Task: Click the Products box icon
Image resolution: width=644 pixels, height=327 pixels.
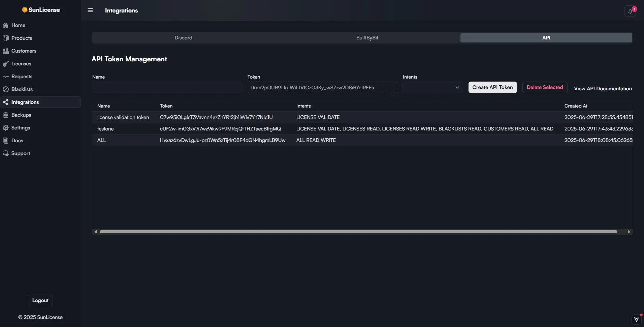Action: click(6, 38)
